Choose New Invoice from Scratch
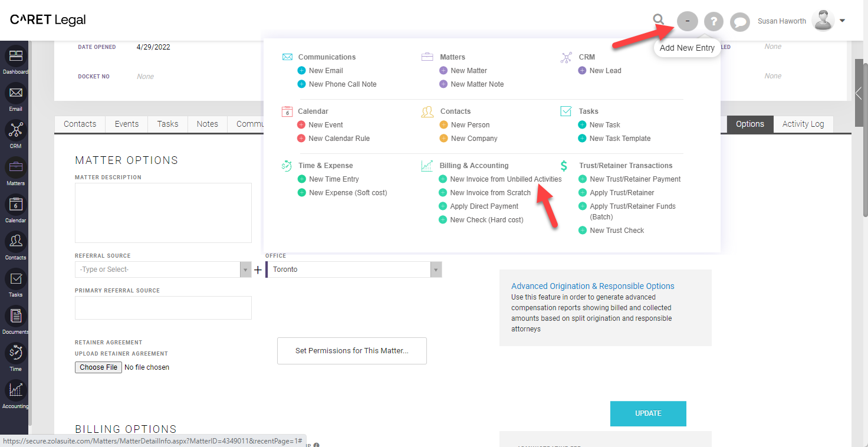 pos(490,193)
